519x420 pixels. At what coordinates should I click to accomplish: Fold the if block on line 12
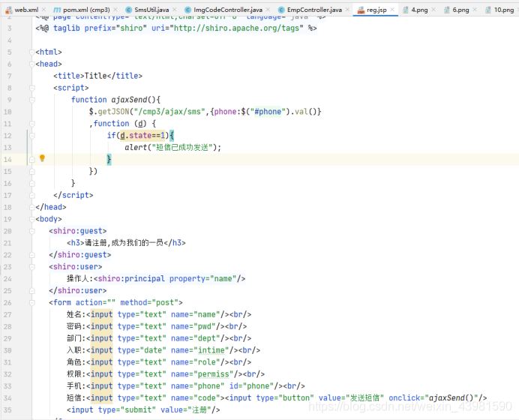pyautogui.click(x=32, y=135)
